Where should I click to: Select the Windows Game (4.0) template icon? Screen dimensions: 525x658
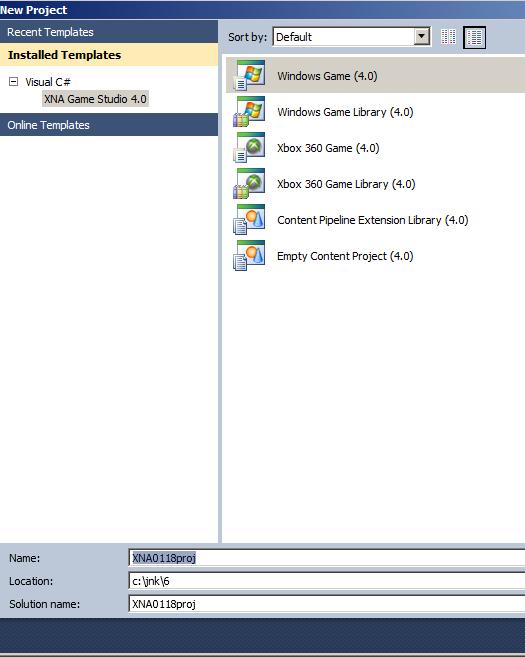pyautogui.click(x=249, y=76)
